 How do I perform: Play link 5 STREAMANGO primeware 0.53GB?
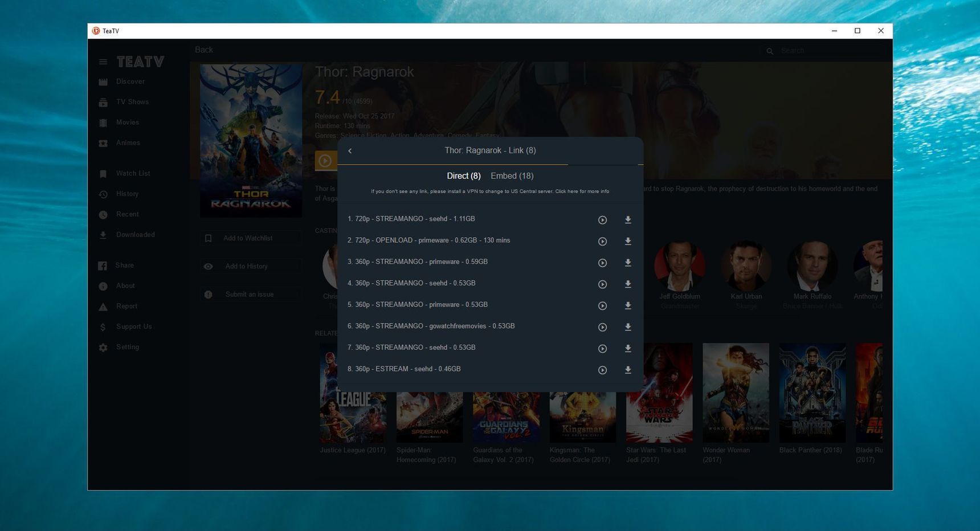tap(602, 306)
